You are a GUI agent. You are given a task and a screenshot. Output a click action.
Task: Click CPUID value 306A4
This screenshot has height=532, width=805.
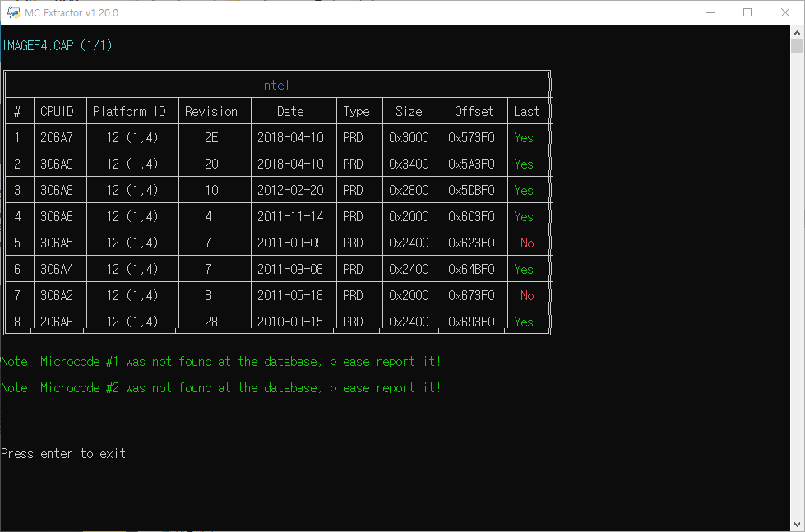(x=57, y=269)
